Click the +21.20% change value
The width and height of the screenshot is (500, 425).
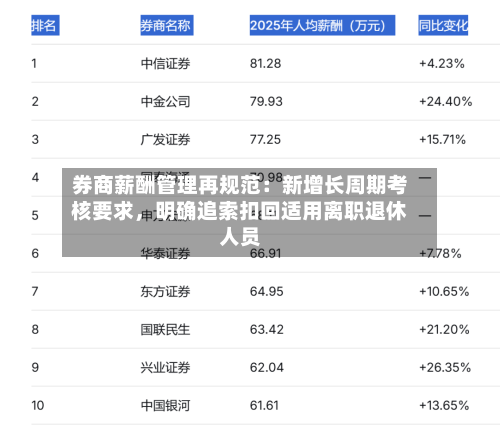click(444, 329)
